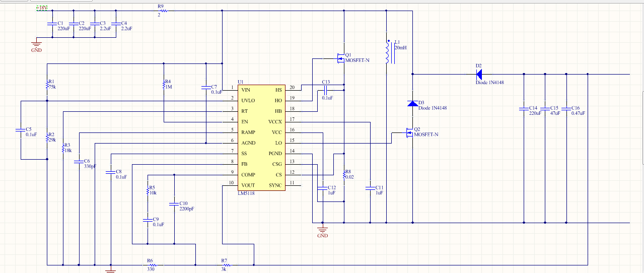Select resistor R8 0.02 symbol
The height and width of the screenshot is (273, 644).
pyautogui.click(x=343, y=175)
